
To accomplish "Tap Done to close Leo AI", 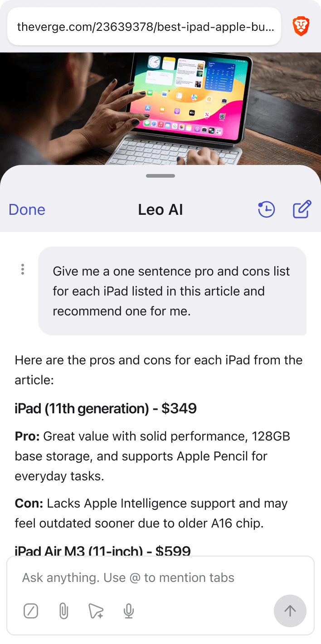I will (x=27, y=209).
